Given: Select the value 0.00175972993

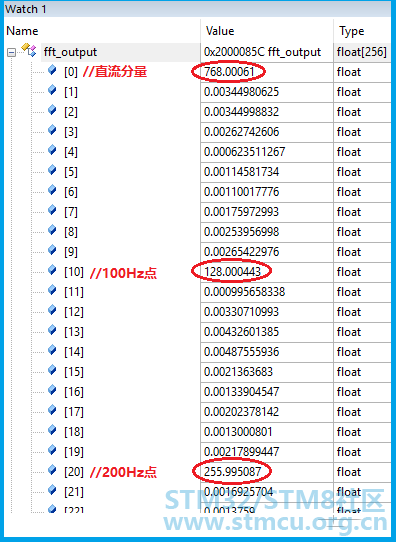Looking at the screenshot, I should point(241,212).
